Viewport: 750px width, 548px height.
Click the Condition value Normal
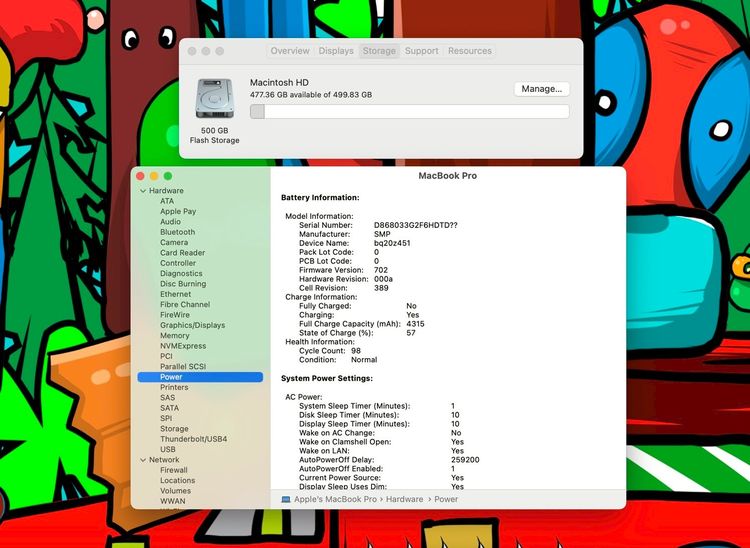pyautogui.click(x=364, y=360)
